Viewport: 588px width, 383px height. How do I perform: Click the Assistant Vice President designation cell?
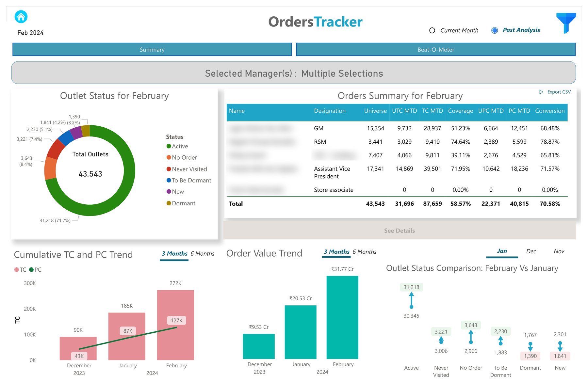point(332,172)
